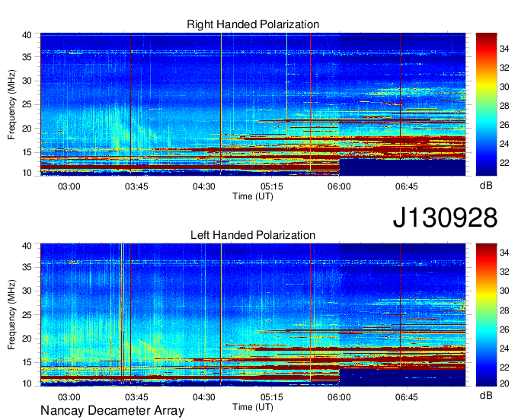Select the J130928 label
The image size is (518, 420).
445,218
